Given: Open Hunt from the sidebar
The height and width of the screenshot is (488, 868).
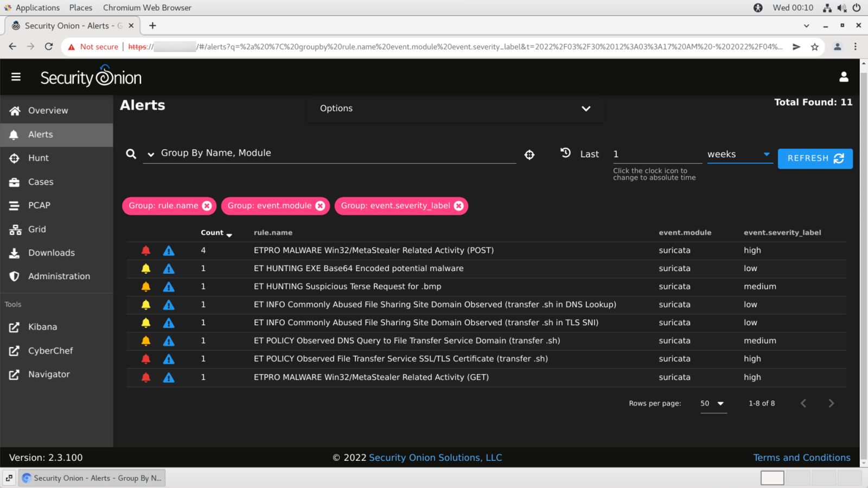Looking at the screenshot, I should [x=56, y=158].
